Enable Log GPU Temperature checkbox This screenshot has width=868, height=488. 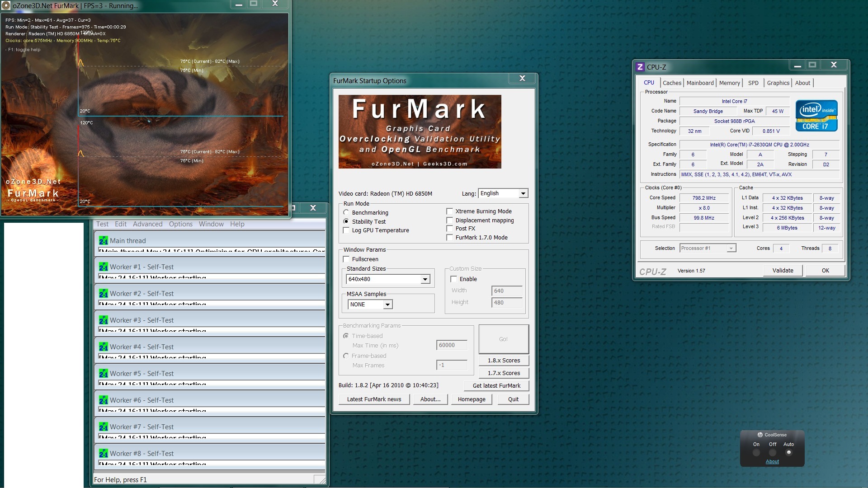pyautogui.click(x=346, y=230)
